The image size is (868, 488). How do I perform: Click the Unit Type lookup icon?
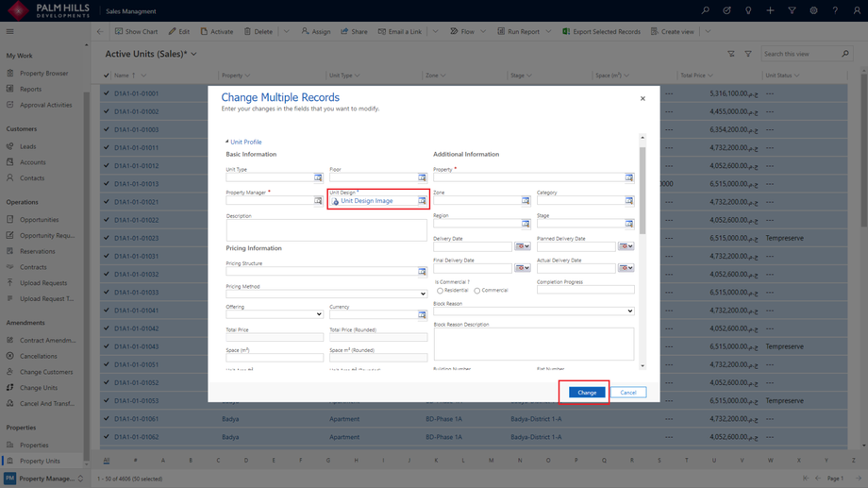click(x=318, y=177)
